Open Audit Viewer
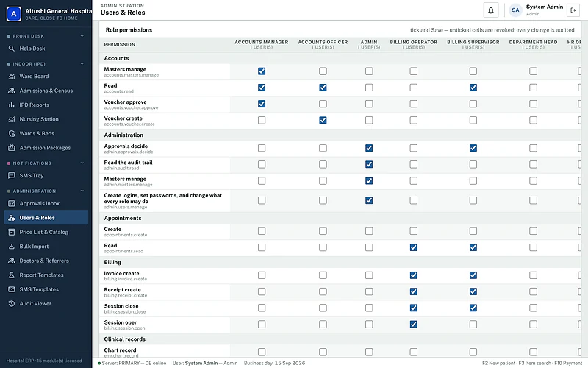The height and width of the screenshot is (368, 588). 46,303
